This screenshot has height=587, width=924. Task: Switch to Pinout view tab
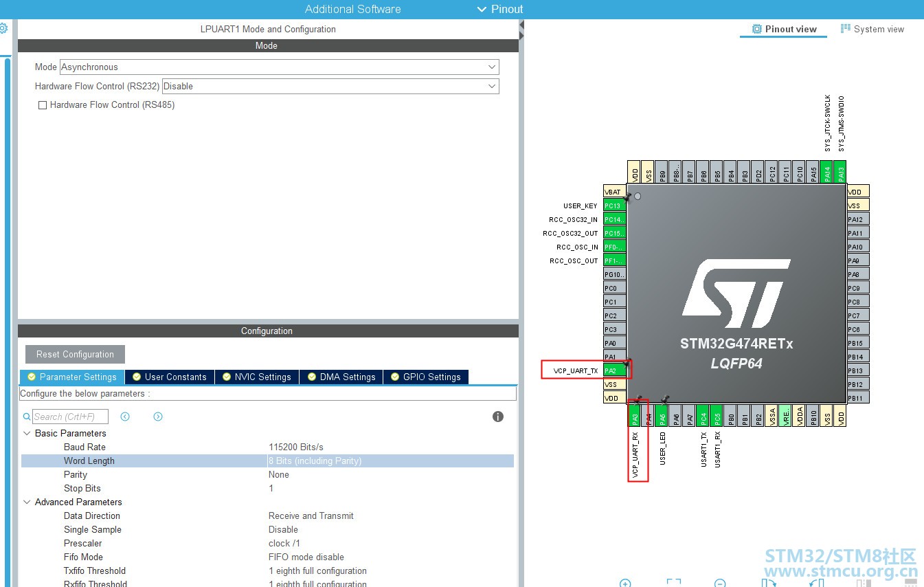784,29
